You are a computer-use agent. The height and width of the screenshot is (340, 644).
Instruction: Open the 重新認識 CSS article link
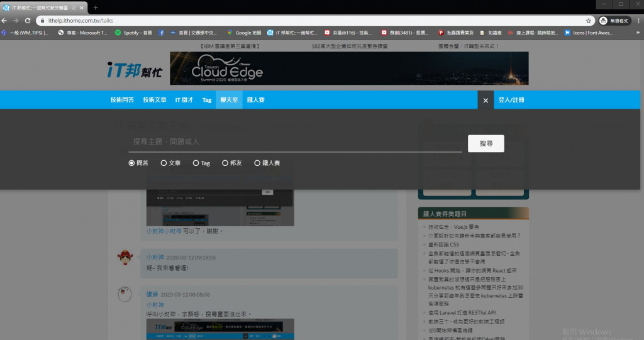tap(443, 244)
